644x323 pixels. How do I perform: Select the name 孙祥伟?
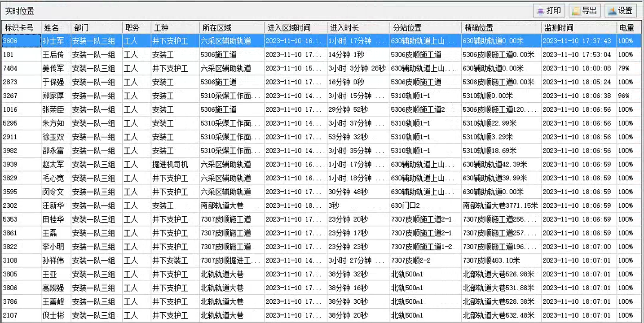point(53,261)
